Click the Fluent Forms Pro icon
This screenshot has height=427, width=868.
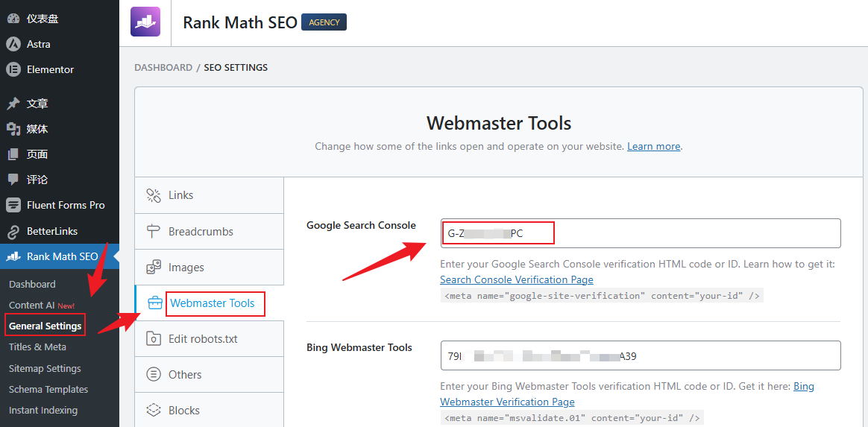coord(13,205)
